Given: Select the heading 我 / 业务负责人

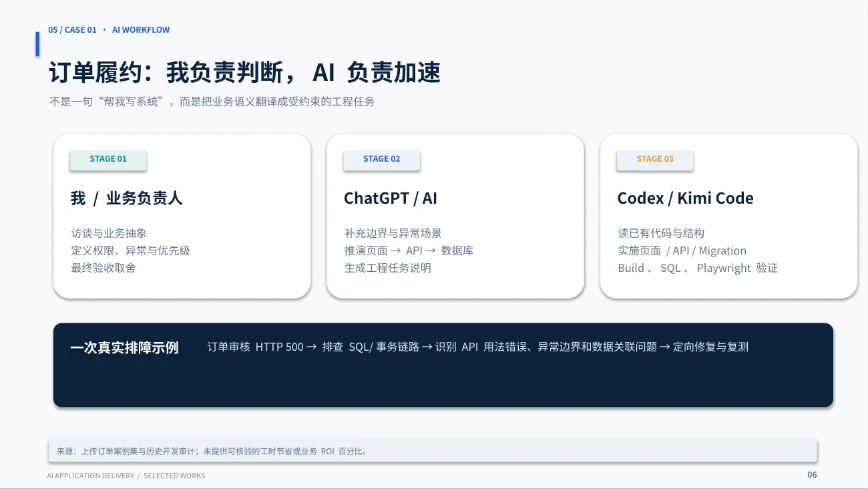Looking at the screenshot, I should [126, 198].
